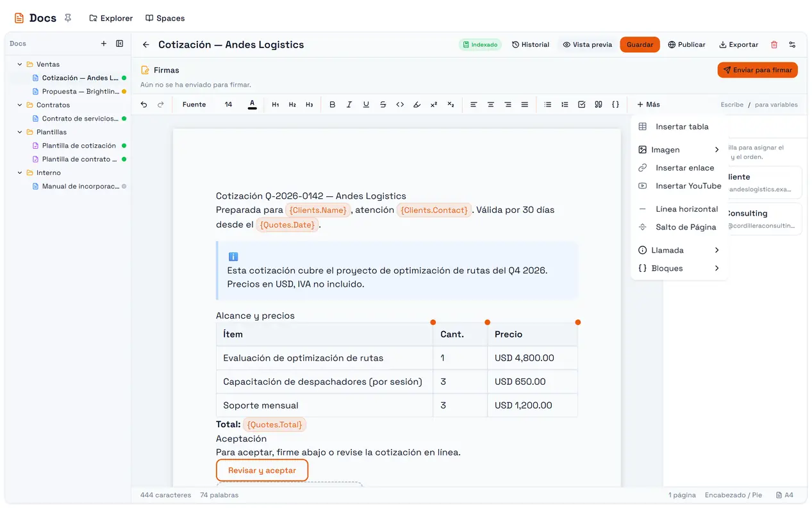
Task: Open the font size 14 dropdown
Action: coord(228,105)
